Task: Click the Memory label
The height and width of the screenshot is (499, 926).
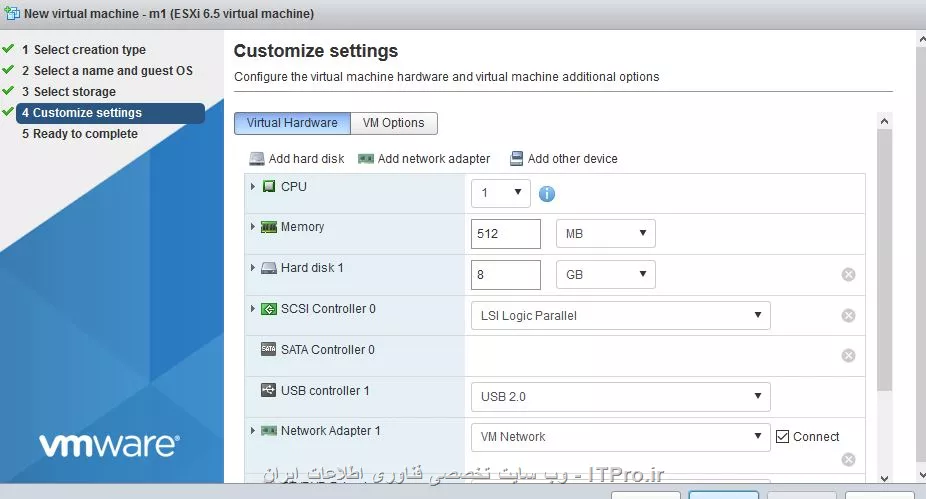Action: click(302, 227)
